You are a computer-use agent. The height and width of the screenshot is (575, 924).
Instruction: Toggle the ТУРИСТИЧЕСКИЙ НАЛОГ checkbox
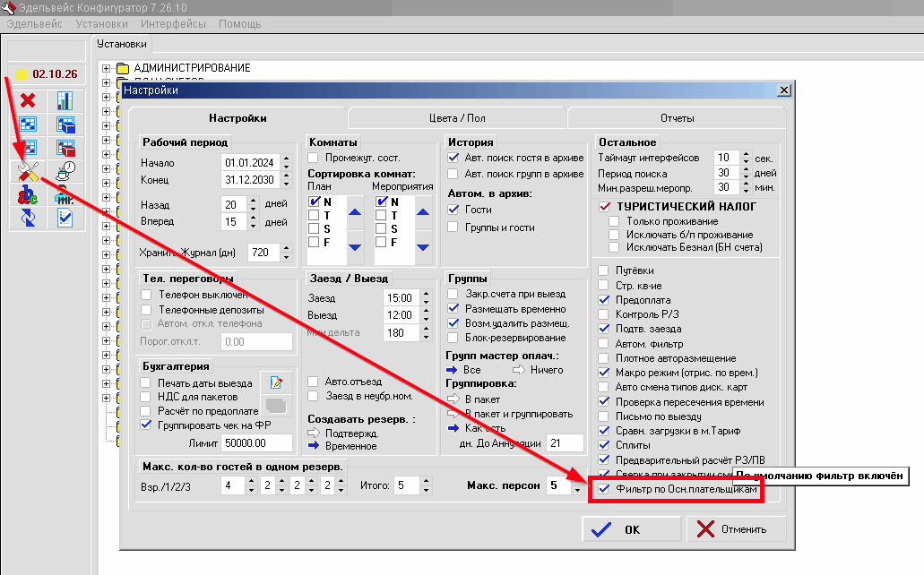605,207
